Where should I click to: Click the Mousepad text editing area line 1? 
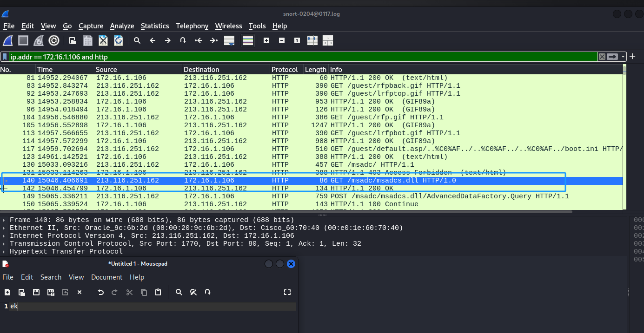click(153, 307)
